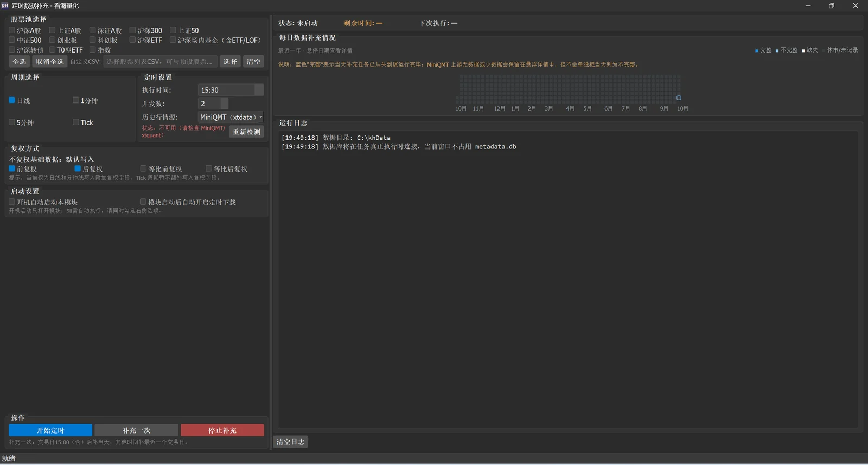This screenshot has width=868, height=465.
Task: Click the KH app icon in title bar
Action: pos(5,5)
